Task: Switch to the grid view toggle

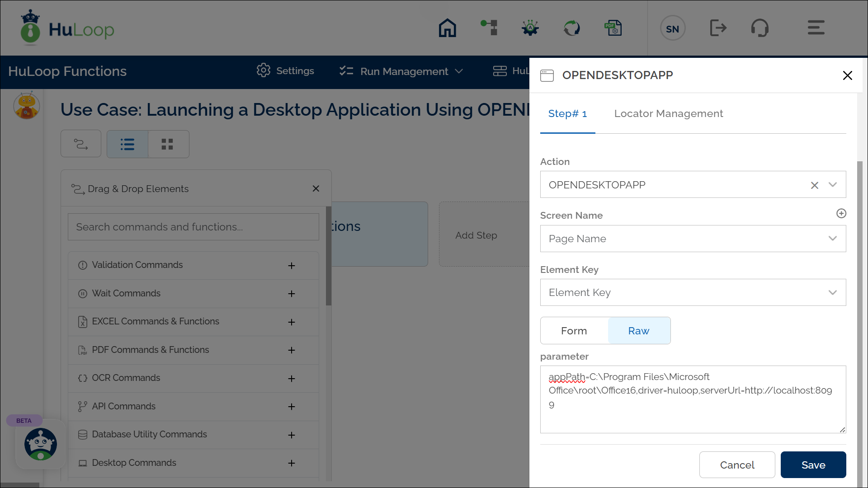Action: click(x=167, y=144)
